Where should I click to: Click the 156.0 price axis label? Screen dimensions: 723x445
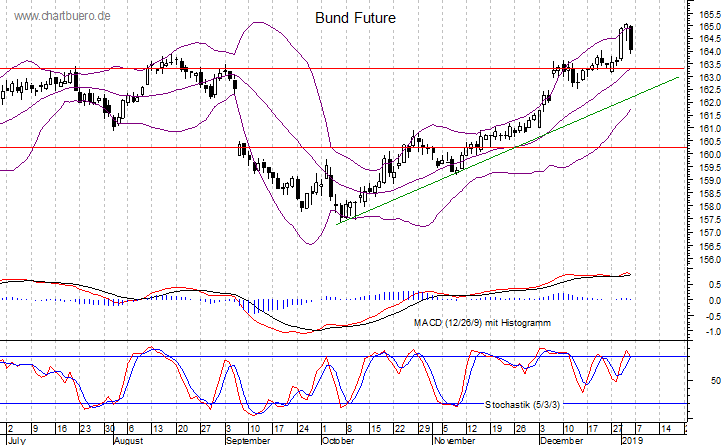[710, 260]
